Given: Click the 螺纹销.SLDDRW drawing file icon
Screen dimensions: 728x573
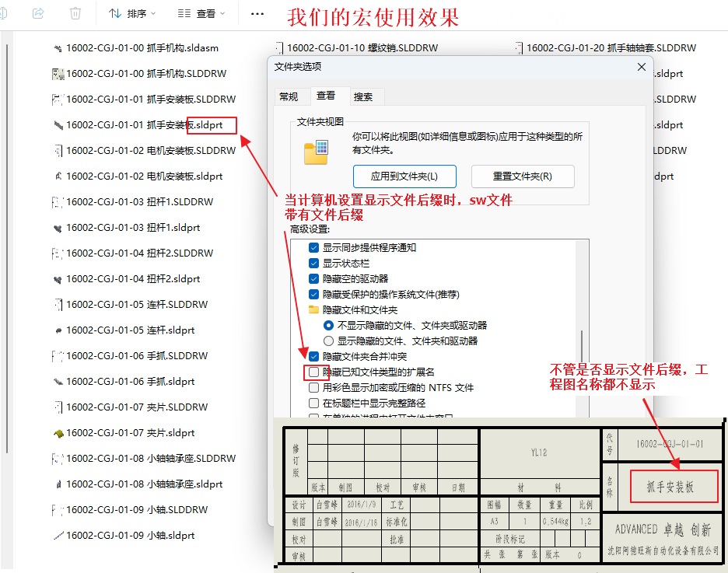Looking at the screenshot, I should pos(280,48).
